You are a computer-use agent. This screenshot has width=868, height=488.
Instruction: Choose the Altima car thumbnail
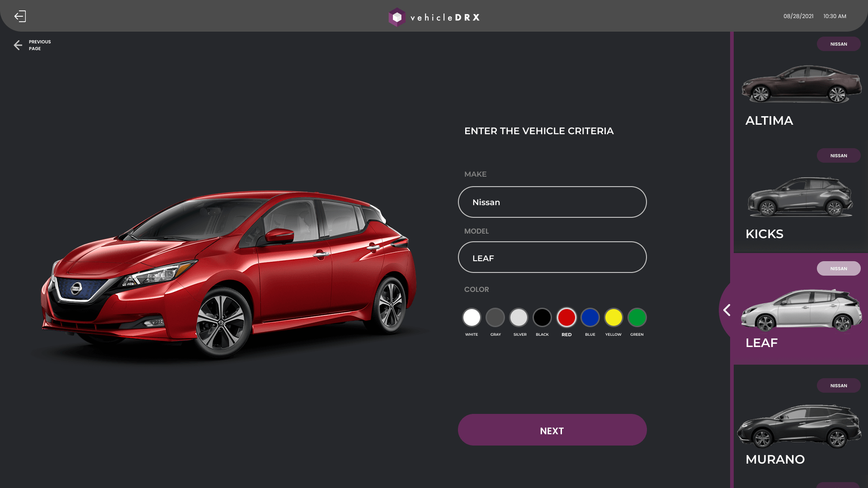coord(802,84)
